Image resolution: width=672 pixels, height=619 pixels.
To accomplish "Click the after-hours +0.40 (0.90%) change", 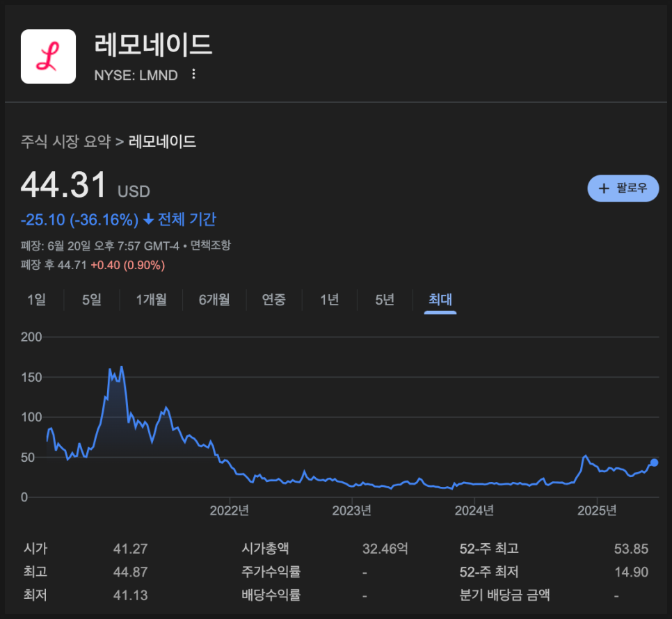I will click(x=128, y=265).
